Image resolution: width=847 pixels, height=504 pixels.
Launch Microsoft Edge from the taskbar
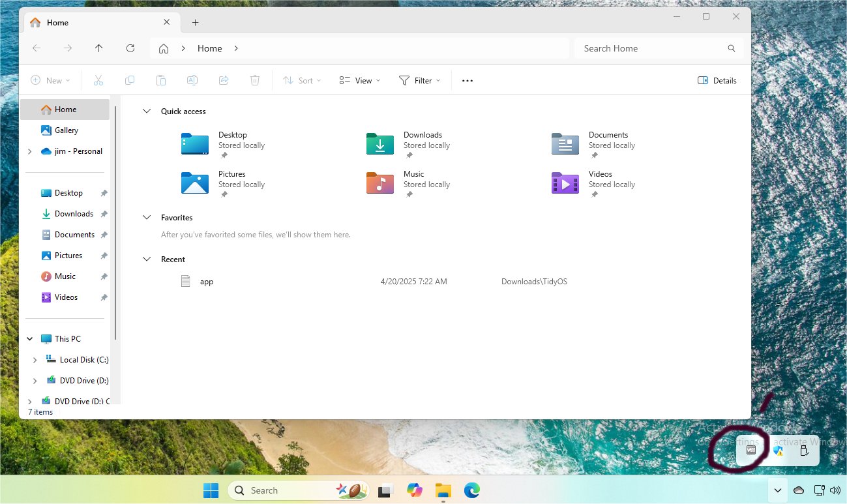tap(472, 490)
